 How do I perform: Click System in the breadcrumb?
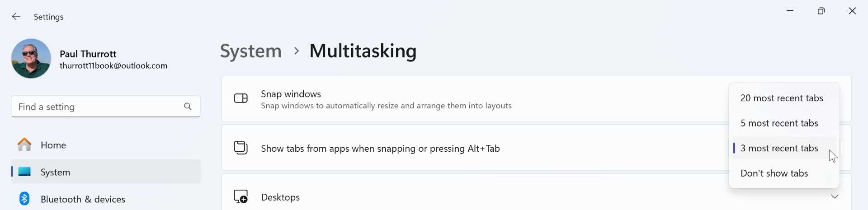click(x=250, y=51)
